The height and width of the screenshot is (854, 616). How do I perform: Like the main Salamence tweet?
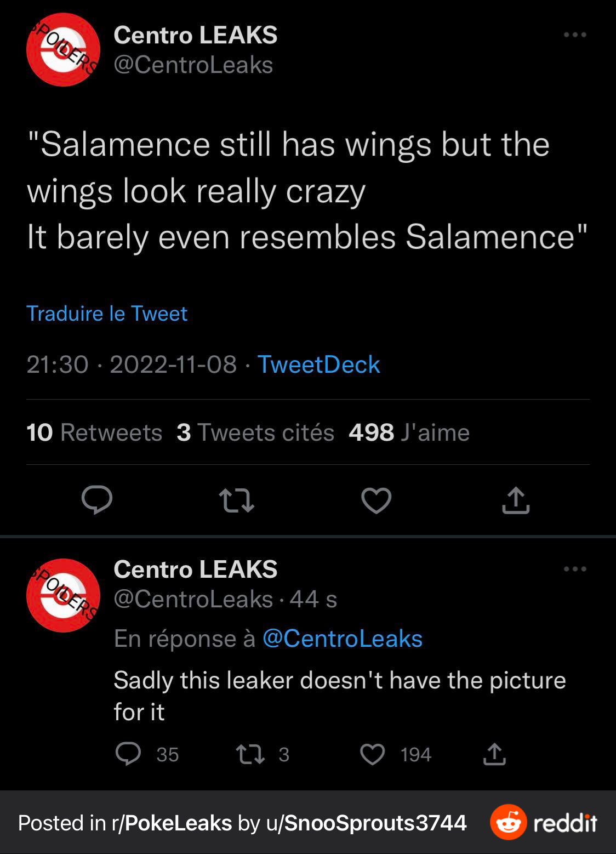(376, 500)
